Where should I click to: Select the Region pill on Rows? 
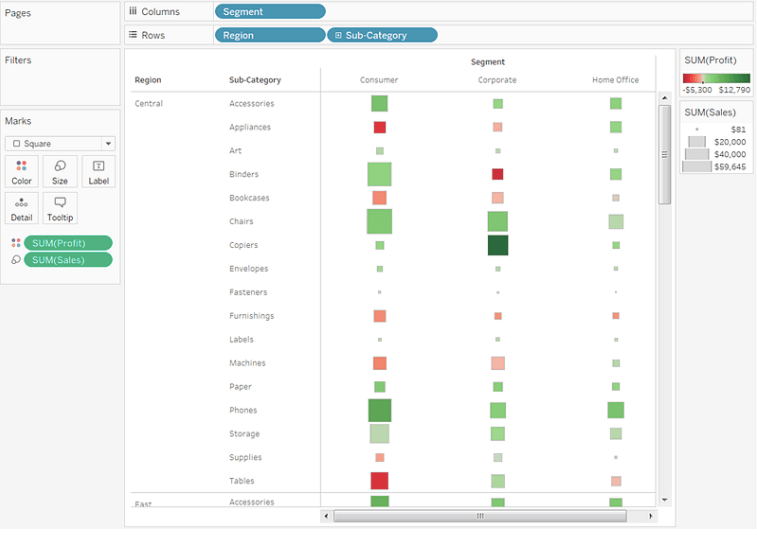(x=270, y=35)
